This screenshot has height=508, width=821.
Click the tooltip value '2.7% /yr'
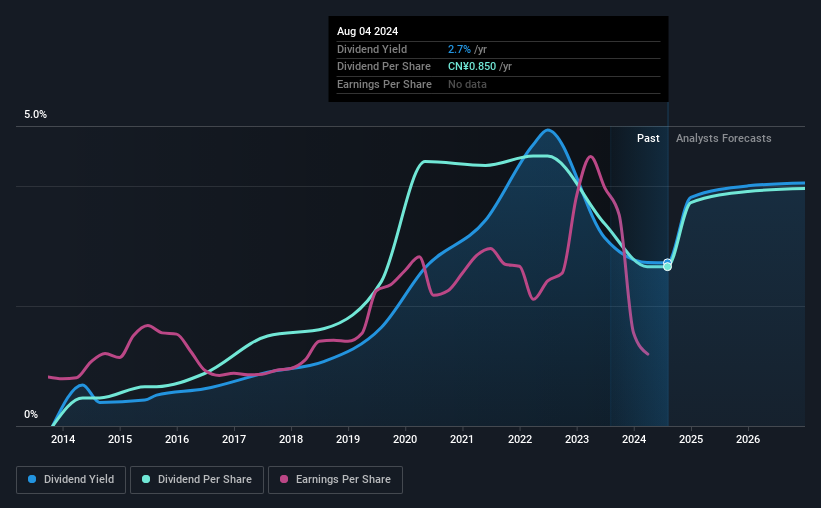467,49
